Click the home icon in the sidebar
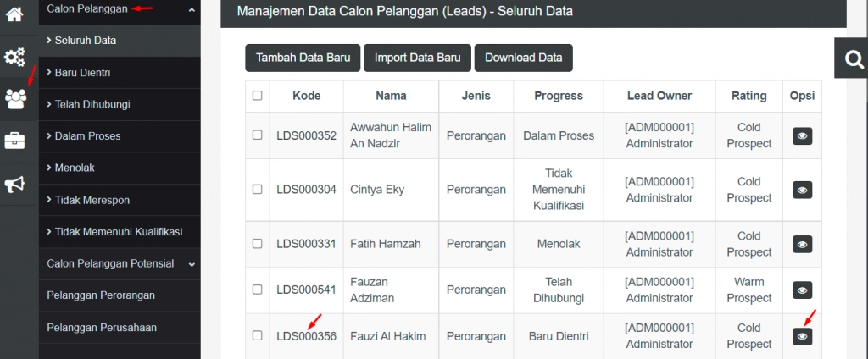This screenshot has height=359, width=868. [14, 14]
